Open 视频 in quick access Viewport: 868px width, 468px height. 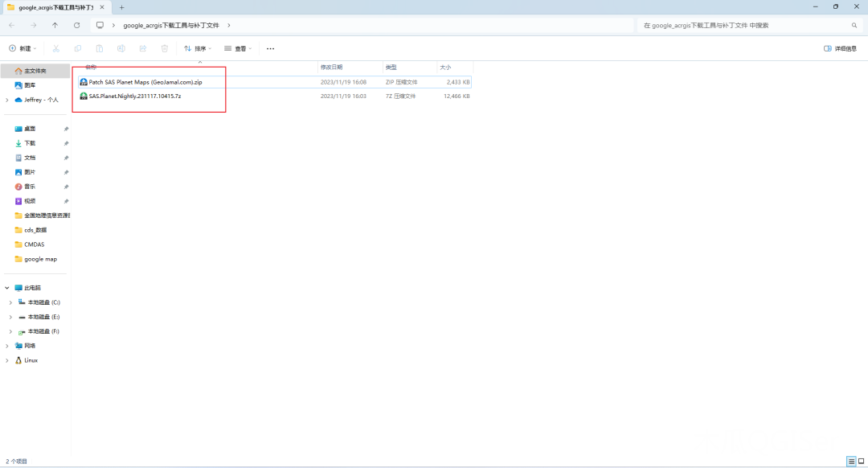pyautogui.click(x=30, y=201)
